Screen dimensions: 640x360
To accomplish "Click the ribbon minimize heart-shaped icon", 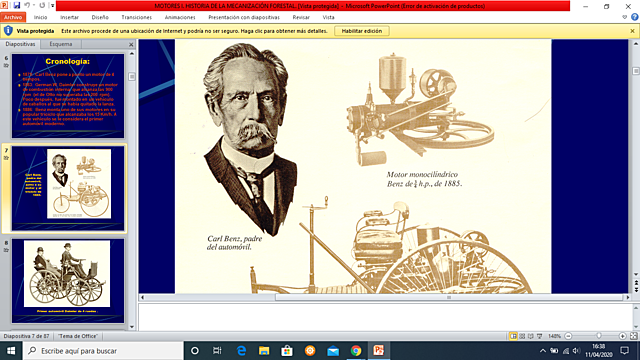I will 624,17.
